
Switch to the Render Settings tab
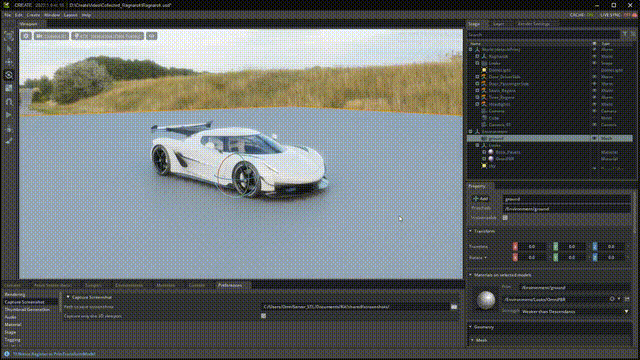click(533, 24)
